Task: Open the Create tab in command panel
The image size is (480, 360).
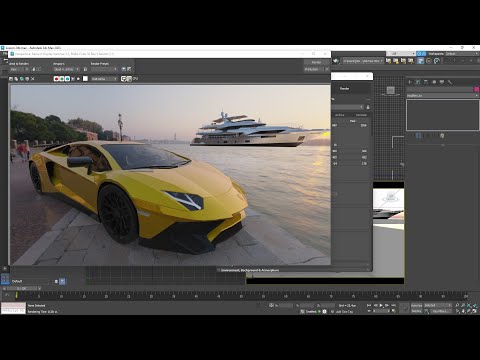Action: point(410,82)
